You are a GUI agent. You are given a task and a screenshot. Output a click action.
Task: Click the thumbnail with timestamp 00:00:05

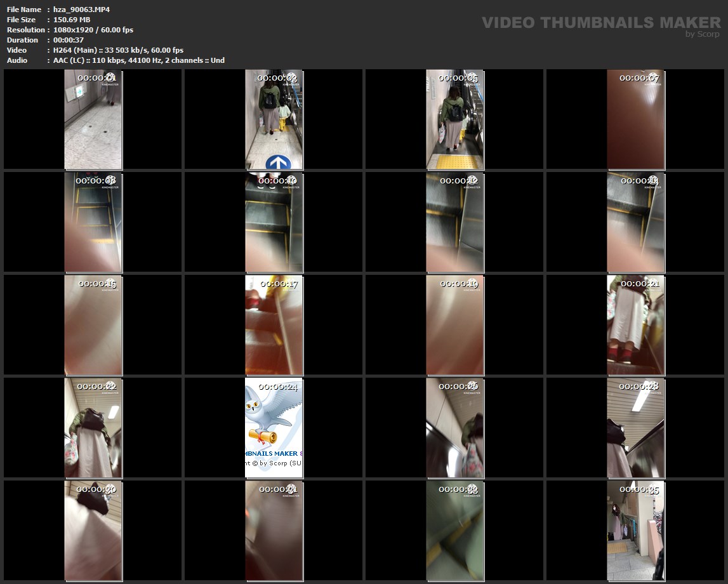(455, 119)
